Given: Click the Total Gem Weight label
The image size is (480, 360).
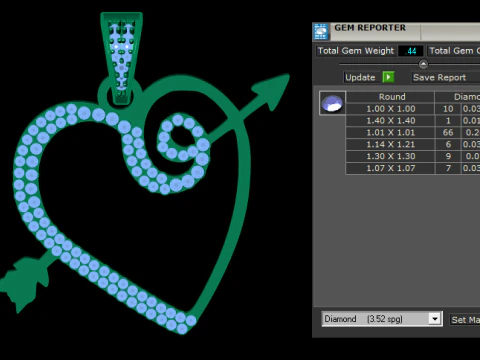Looking at the screenshot, I should click(356, 51).
